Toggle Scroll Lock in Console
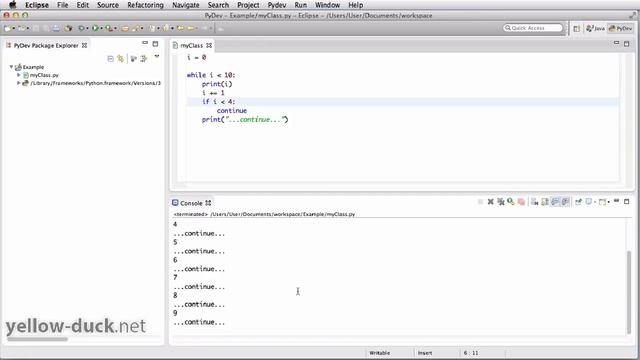 point(545,202)
